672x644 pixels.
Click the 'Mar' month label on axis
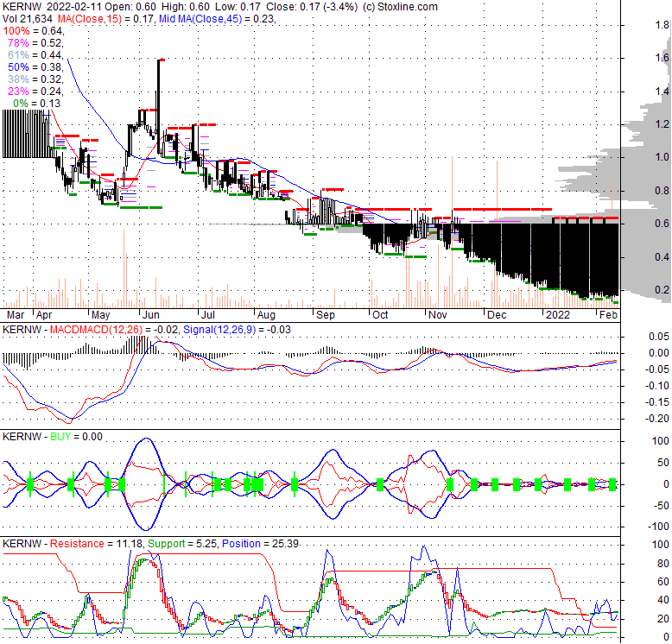coord(16,315)
